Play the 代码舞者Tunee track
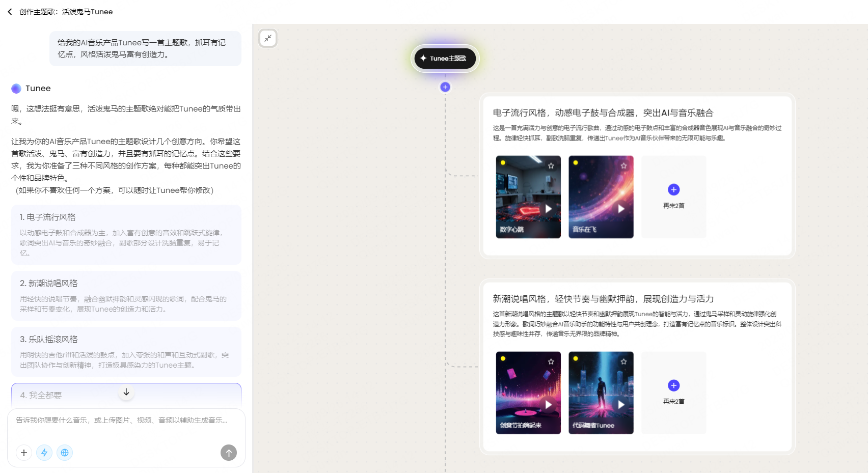 [621, 405]
